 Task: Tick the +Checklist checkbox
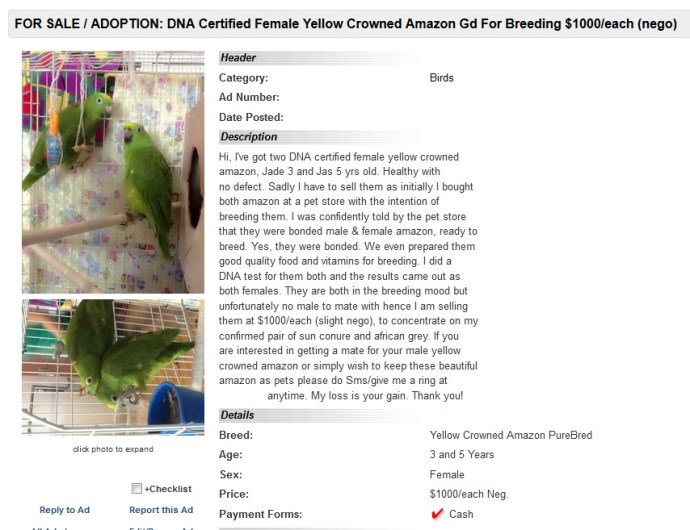137,489
